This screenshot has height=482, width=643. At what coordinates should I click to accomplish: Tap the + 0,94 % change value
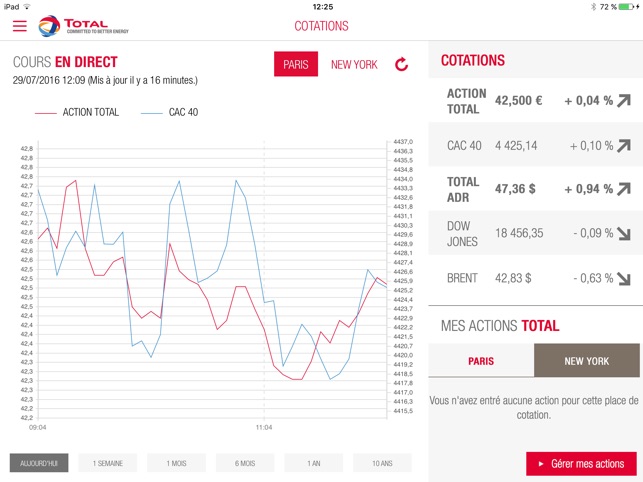588,189
